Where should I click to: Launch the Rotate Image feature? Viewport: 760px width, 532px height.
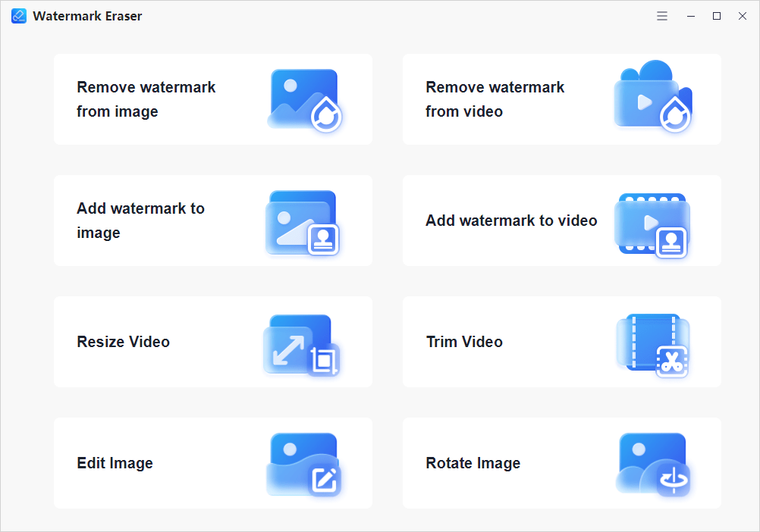(x=561, y=463)
